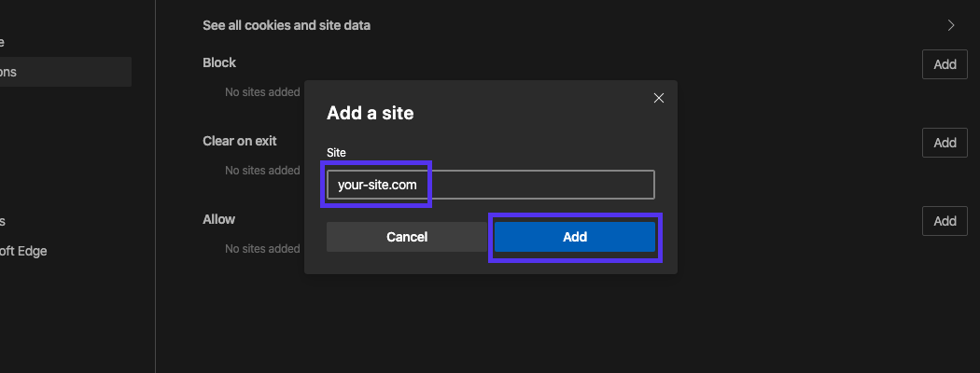980x373 pixels.
Task: Click Add beside the Block section
Action: 945,64
